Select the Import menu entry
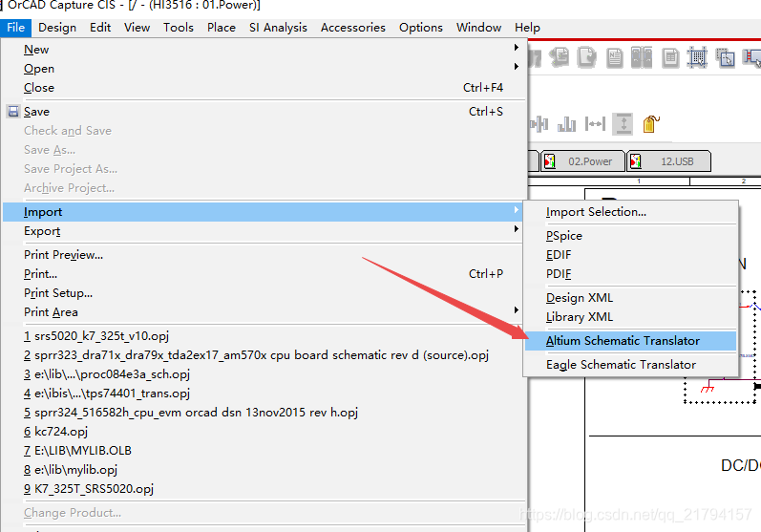 pyautogui.click(x=264, y=212)
